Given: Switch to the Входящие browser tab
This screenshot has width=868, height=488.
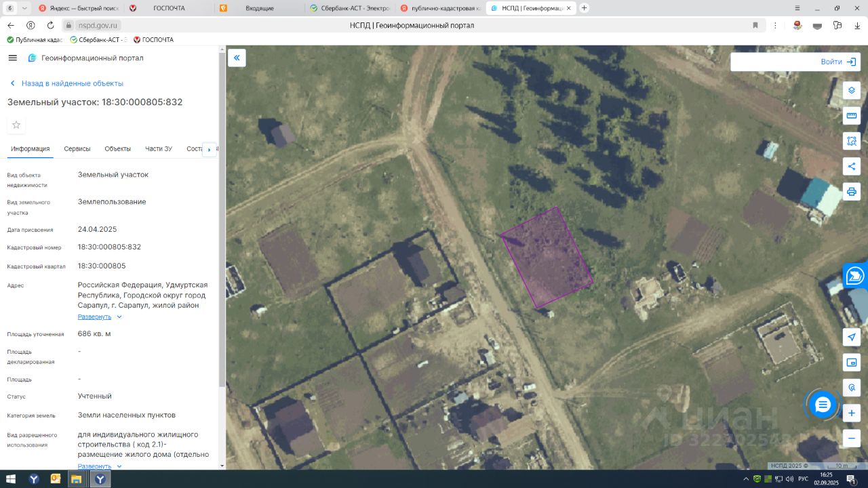Looking at the screenshot, I should [x=258, y=8].
